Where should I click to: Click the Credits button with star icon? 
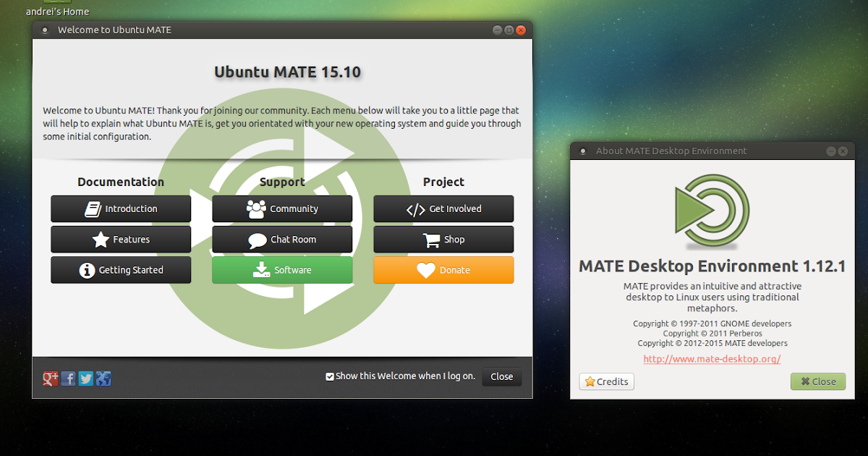pyautogui.click(x=606, y=381)
